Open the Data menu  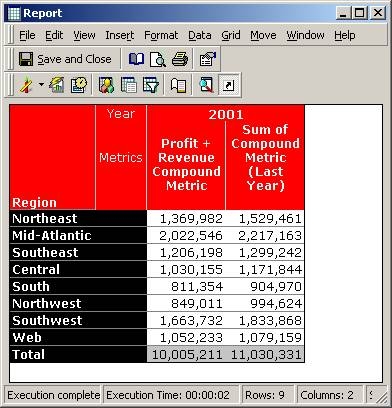click(x=200, y=35)
